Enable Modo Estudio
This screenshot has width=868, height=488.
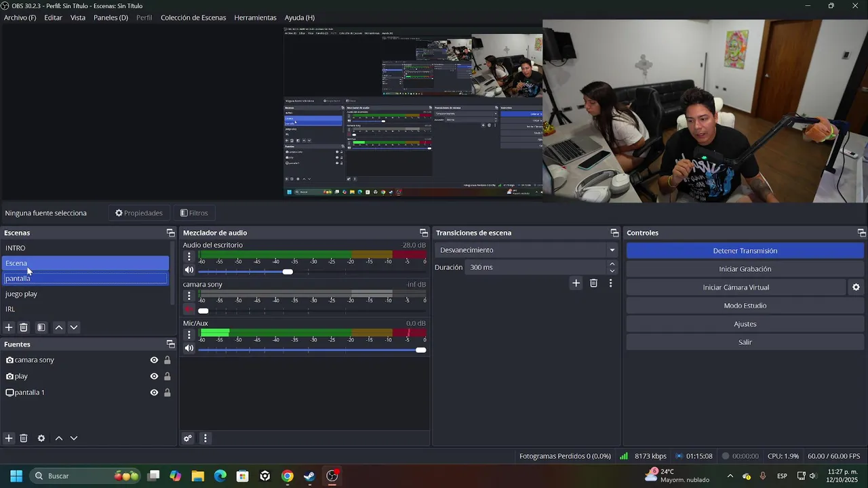[745, 306]
